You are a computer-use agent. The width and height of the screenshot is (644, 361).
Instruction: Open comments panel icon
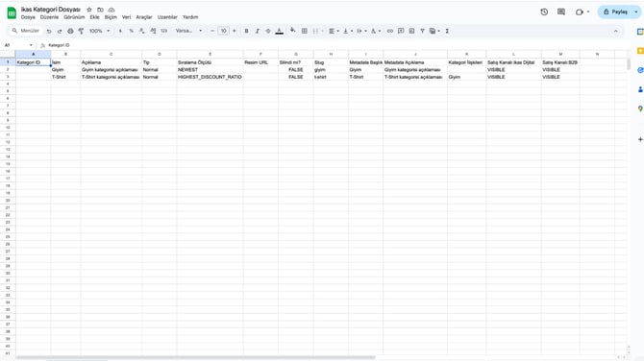click(561, 12)
